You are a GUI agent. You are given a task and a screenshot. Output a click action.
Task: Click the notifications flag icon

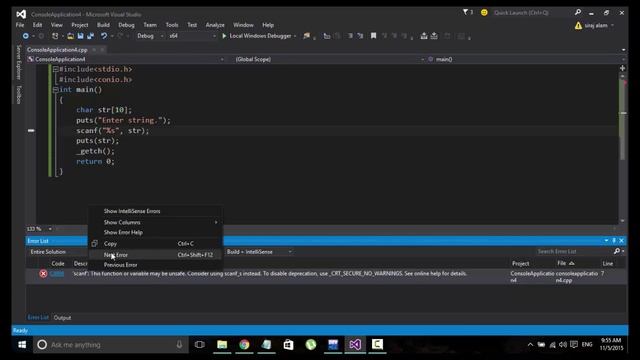[x=465, y=12]
